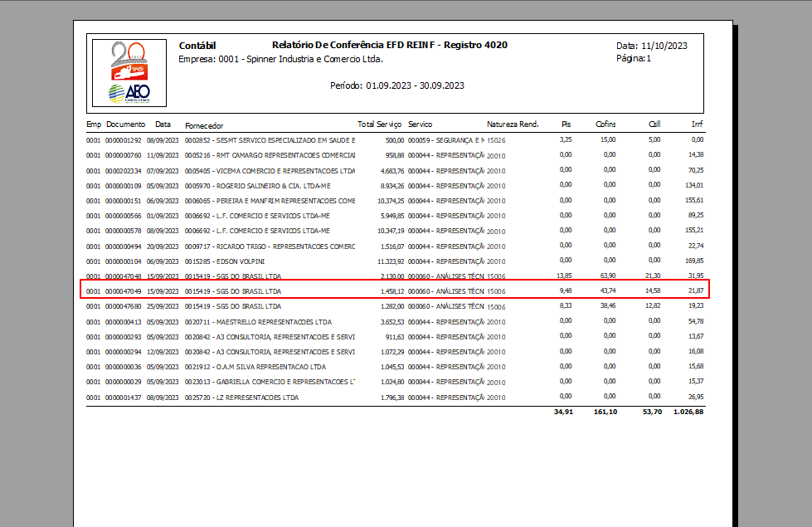
Task: Click supplier 'PEREIRA E MANFRIM REPRESENTACOES'
Action: click(x=285, y=201)
